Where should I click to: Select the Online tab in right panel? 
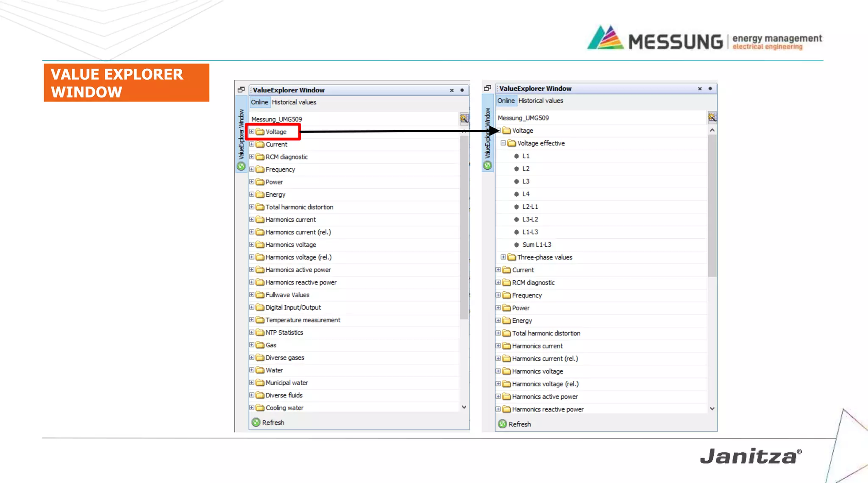(x=506, y=101)
